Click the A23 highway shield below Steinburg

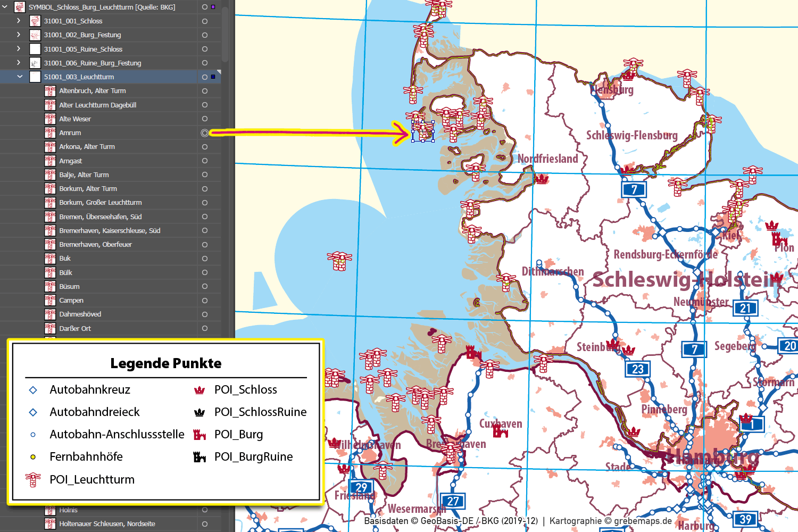pos(637,369)
